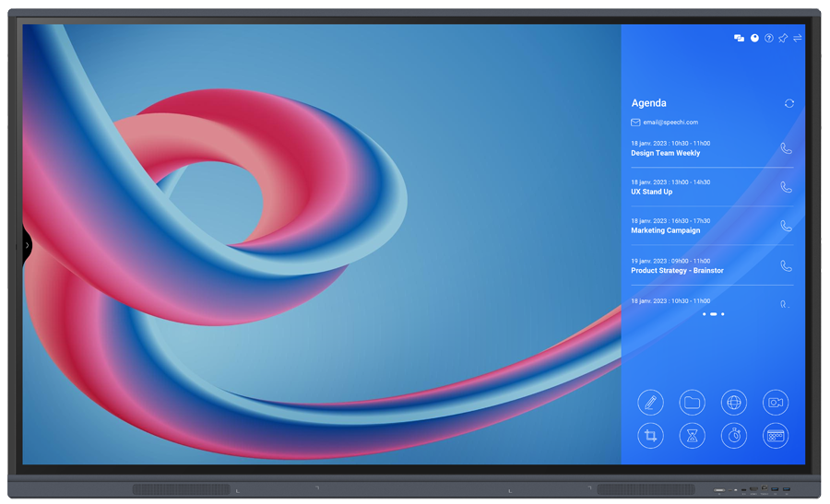The image size is (830, 504).
Task: Expand the left edge sidebar handle
Action: tap(28, 245)
